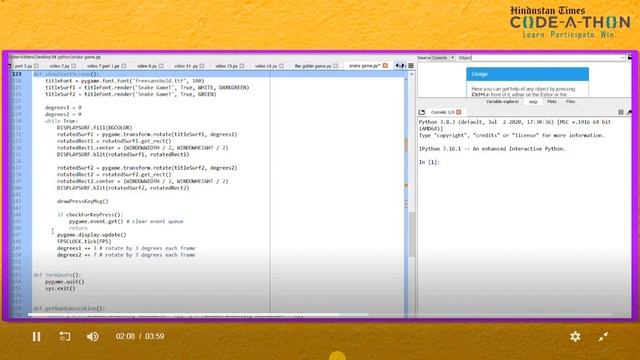This screenshot has width=640, height=360.
Task: Switch to the Help pane tab
Action: point(533,102)
